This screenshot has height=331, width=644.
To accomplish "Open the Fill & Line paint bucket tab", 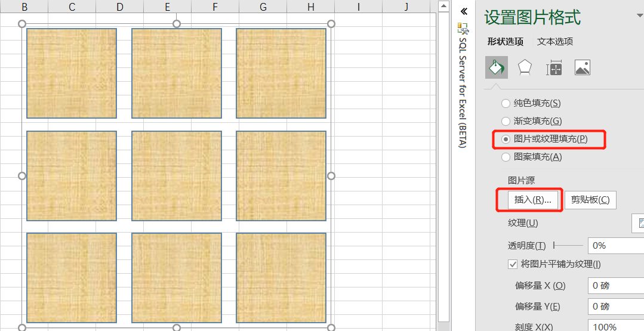I will coord(496,67).
